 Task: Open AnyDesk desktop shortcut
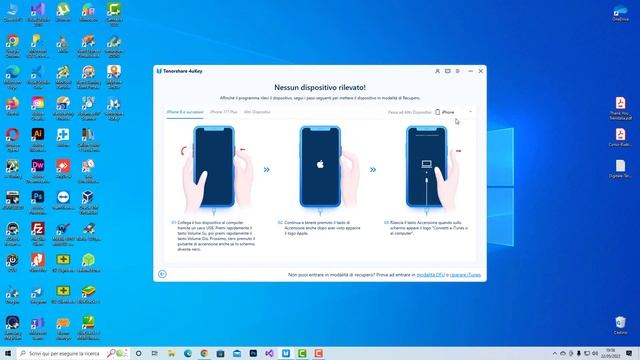tap(63, 169)
